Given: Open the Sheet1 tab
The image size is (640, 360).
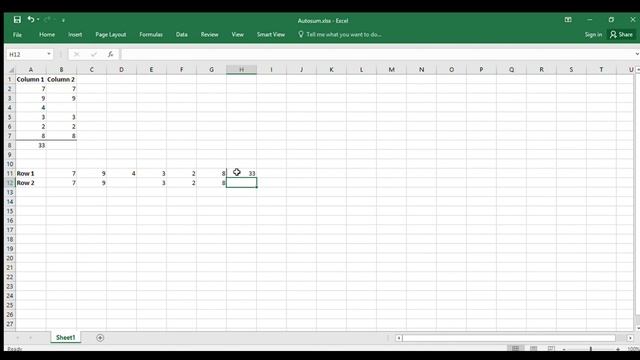Looking at the screenshot, I should tap(65, 338).
